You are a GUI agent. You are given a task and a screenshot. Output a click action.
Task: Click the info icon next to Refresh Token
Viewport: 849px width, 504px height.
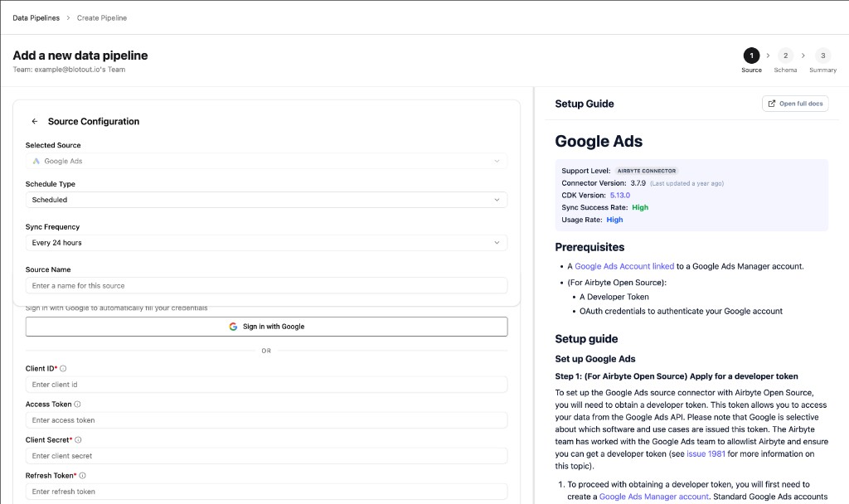pyautogui.click(x=82, y=476)
